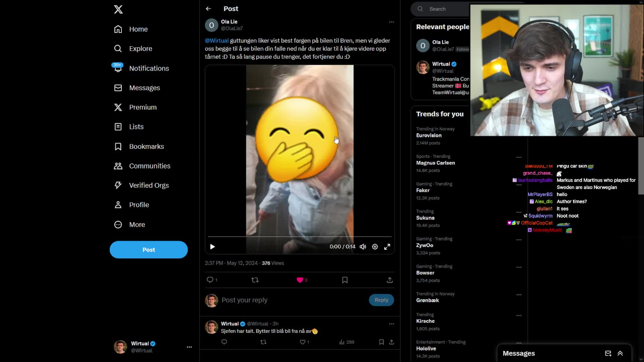The height and width of the screenshot is (362, 644).
Task: Click the post timestamp May 12, 2024
Action: point(231,263)
